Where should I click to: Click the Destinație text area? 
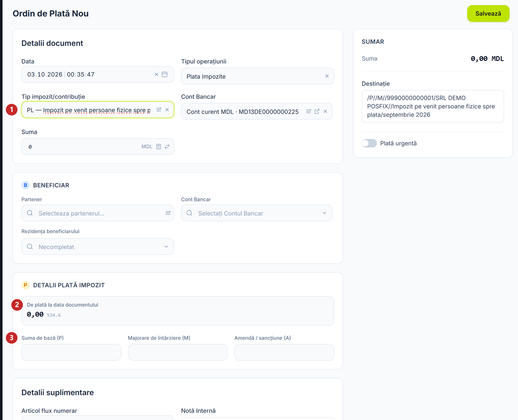433,106
